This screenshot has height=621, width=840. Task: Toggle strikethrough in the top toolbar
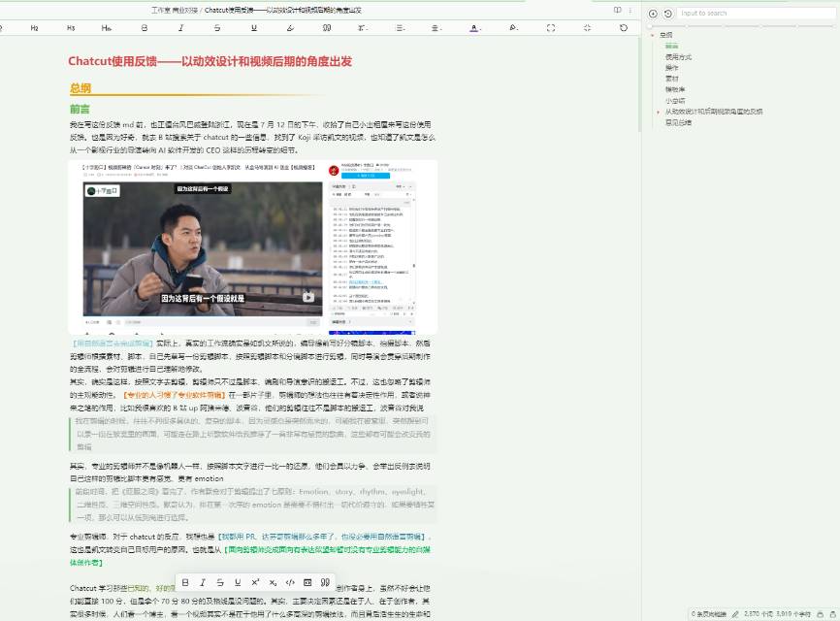point(217,28)
